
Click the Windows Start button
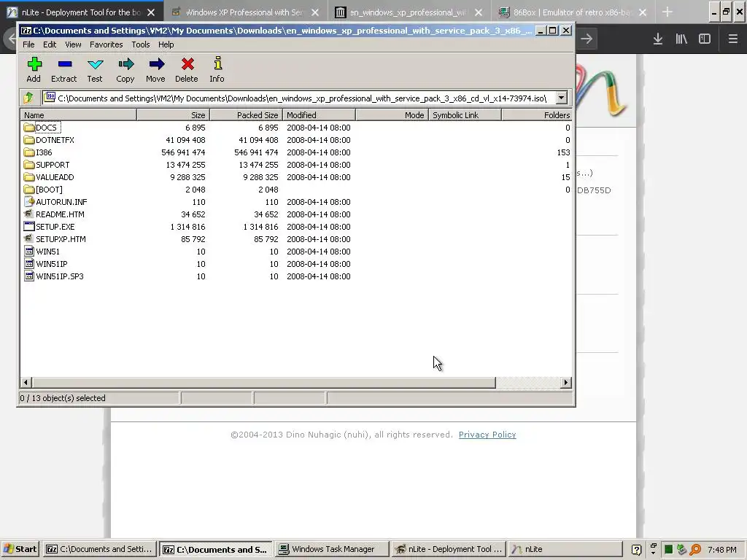(20, 549)
